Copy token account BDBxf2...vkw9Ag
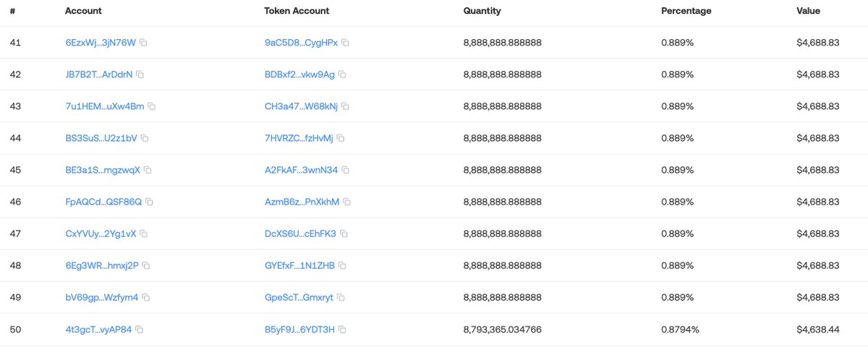 [x=342, y=74]
